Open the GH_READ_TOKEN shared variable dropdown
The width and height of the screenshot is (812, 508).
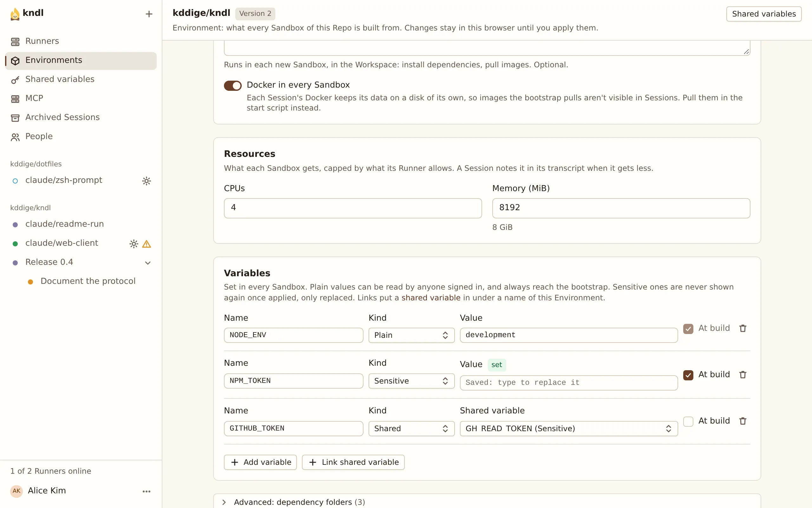(569, 429)
